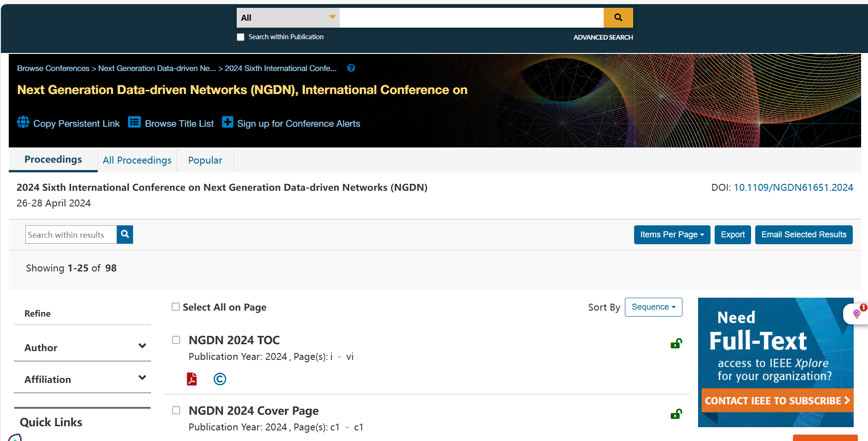Click the plus icon for Conference Alerts
The width and height of the screenshot is (868, 441).
[x=227, y=122]
